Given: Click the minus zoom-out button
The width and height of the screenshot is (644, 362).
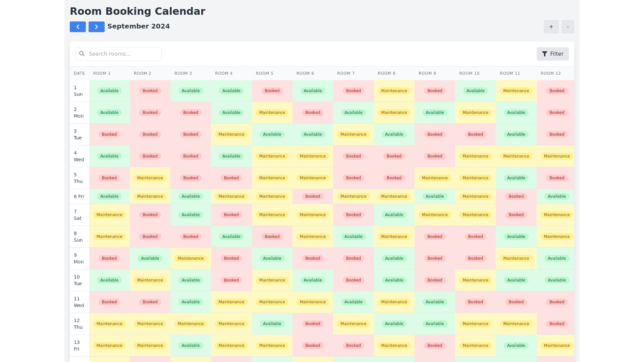Looking at the screenshot, I should click(x=568, y=27).
